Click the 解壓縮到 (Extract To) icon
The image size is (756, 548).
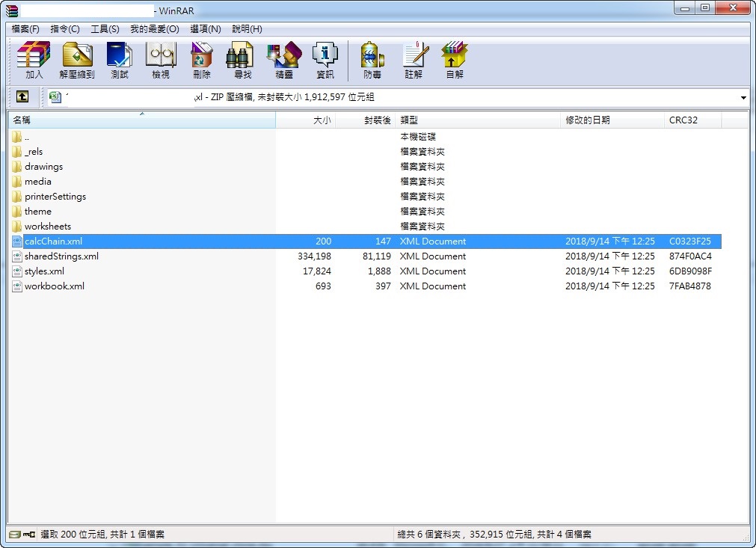[77, 60]
